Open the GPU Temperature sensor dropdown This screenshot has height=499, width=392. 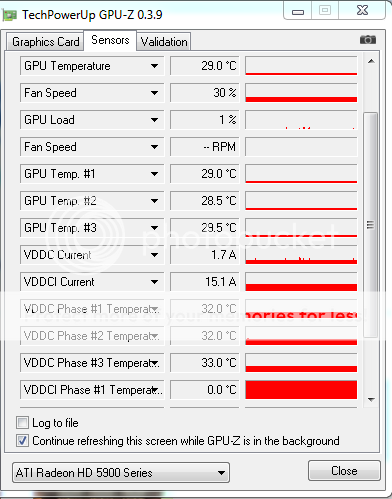[x=154, y=66]
